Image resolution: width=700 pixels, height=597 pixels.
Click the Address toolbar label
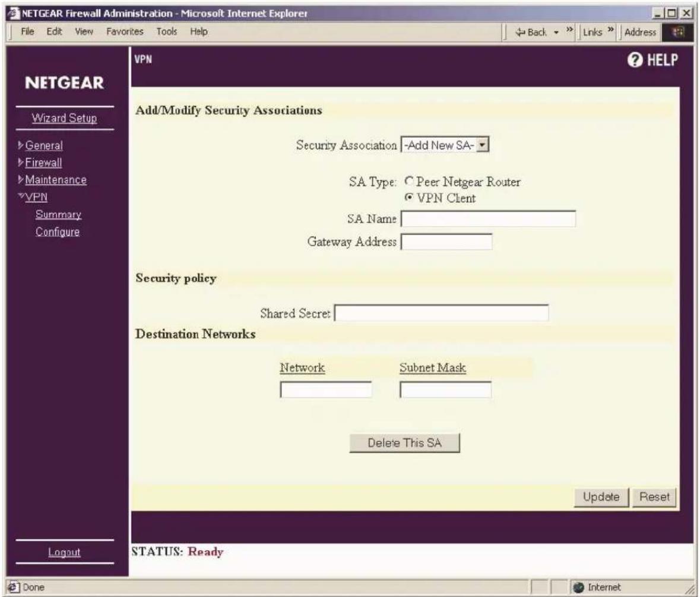[640, 32]
